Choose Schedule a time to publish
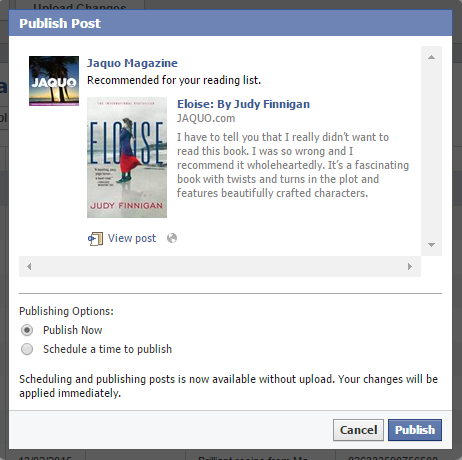Screen dimensions: 462x460 tap(27, 349)
